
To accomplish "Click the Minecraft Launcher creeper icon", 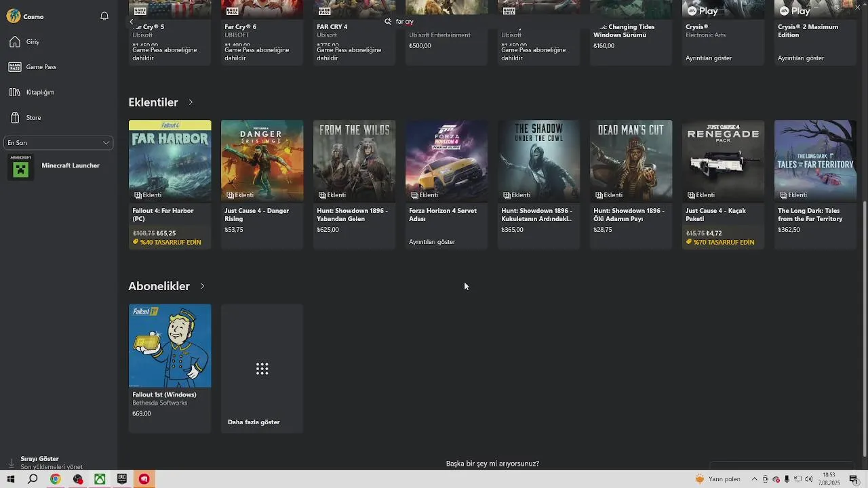I will tap(21, 167).
